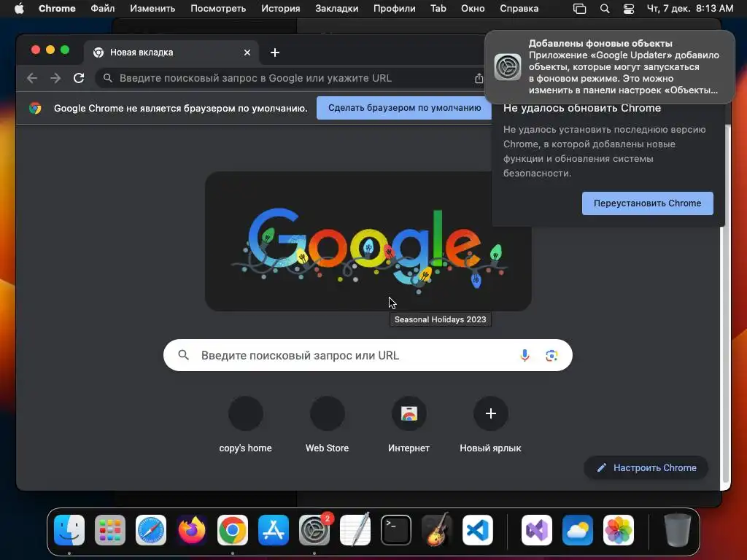Viewport: 747px width, 560px height.
Task: Click the Google holiday doodle image
Action: pyautogui.click(x=368, y=241)
